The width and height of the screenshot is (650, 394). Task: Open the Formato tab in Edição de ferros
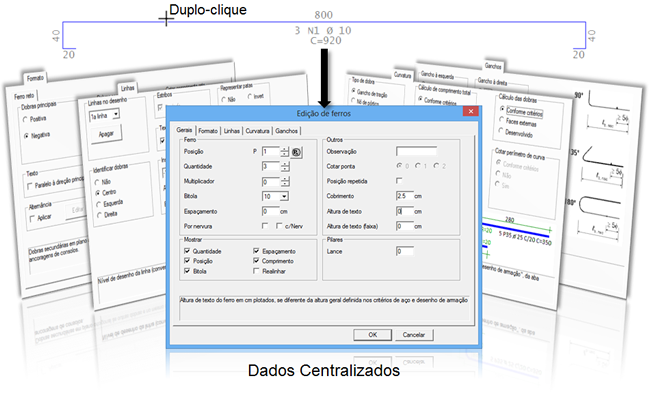pyautogui.click(x=208, y=131)
